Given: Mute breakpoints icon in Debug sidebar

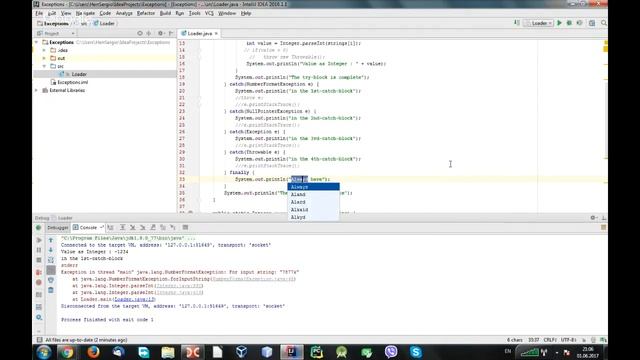Looking at the screenshot, I should pyautogui.click(x=39, y=282).
